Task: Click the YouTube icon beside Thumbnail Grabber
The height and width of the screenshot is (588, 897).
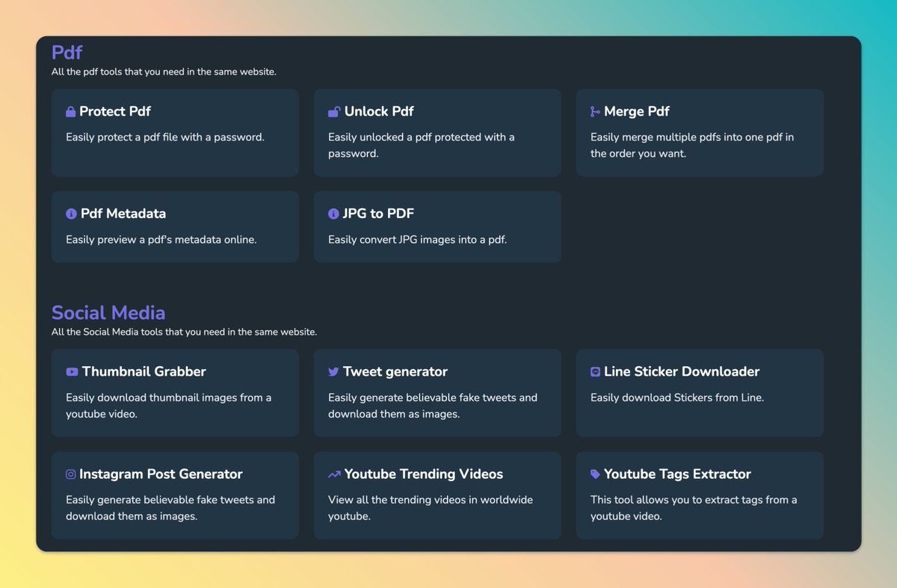Action: coord(72,372)
